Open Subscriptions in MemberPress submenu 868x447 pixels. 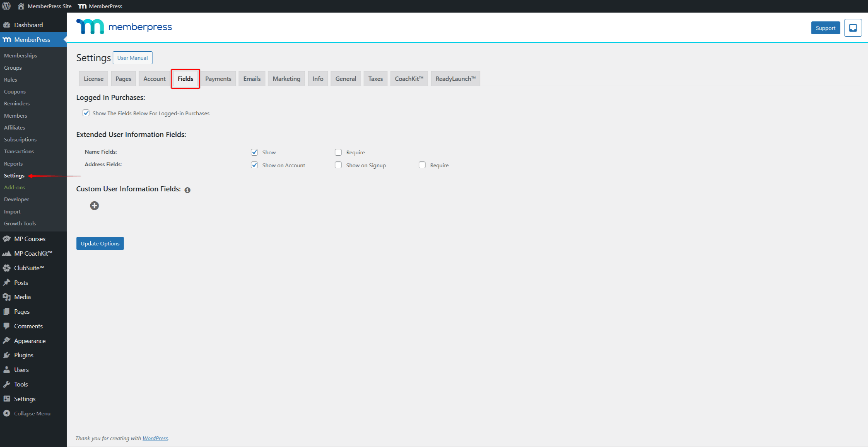pos(20,139)
